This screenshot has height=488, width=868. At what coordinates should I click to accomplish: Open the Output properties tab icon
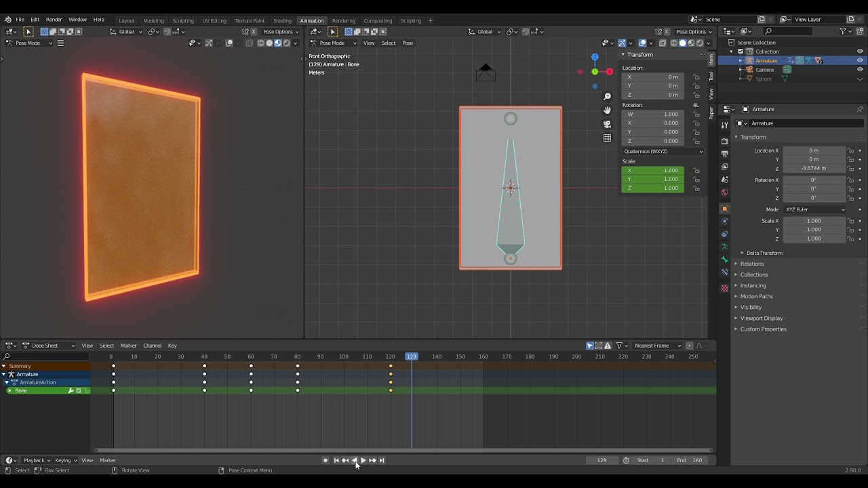[724, 154]
